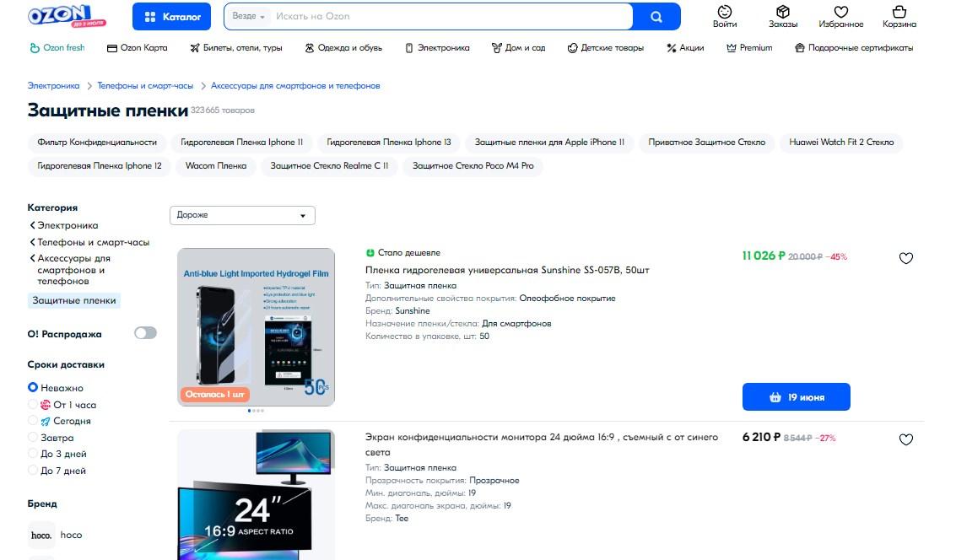Select Гидрогелевая Пленка Iphone 12 tag
The width and height of the screenshot is (956, 560).
click(x=100, y=166)
